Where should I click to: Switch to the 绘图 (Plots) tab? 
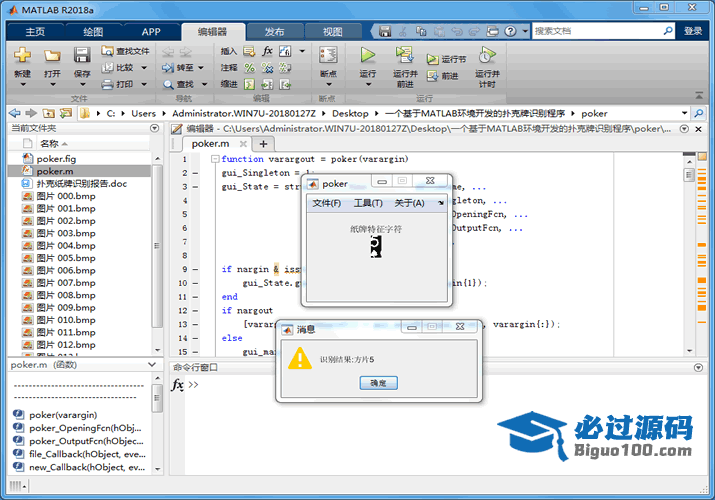[x=93, y=31]
